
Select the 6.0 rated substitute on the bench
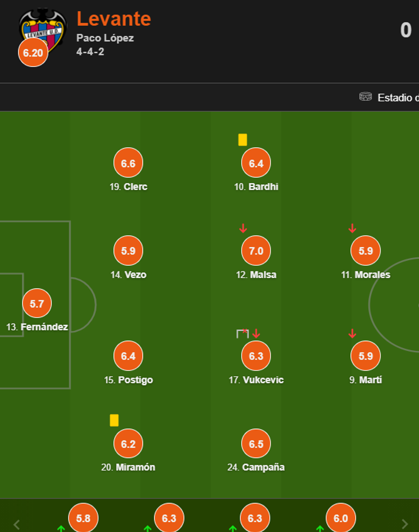[x=341, y=518]
